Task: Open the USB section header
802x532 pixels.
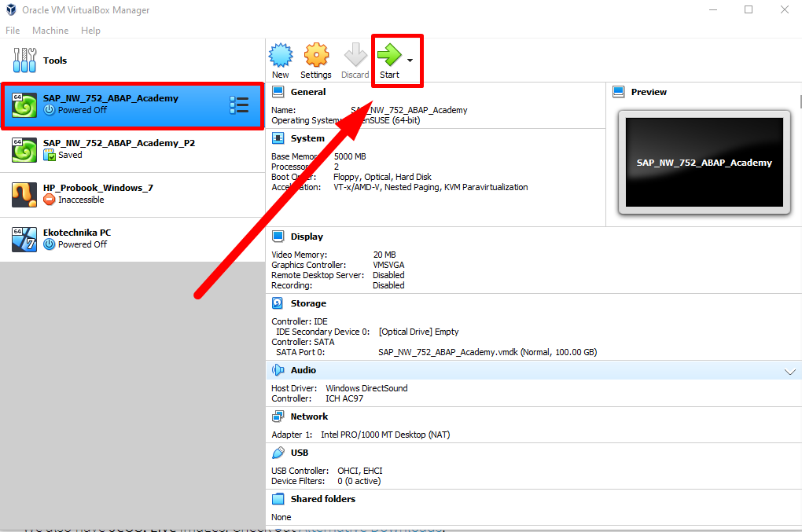Action: pyautogui.click(x=300, y=453)
